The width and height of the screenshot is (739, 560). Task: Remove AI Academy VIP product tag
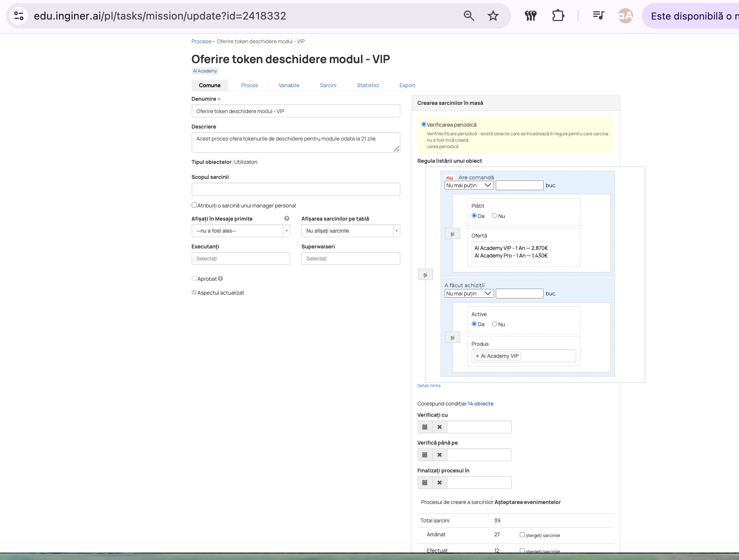point(477,356)
